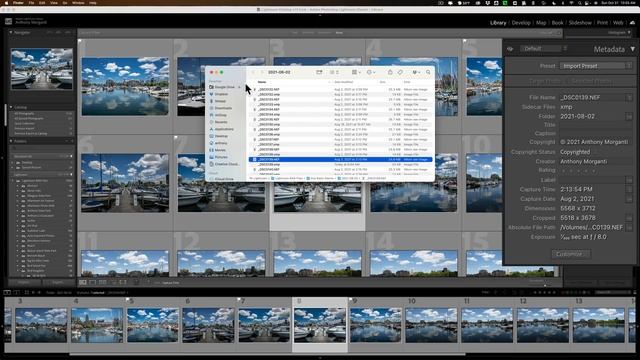Click the Finder share icon

click(390, 72)
